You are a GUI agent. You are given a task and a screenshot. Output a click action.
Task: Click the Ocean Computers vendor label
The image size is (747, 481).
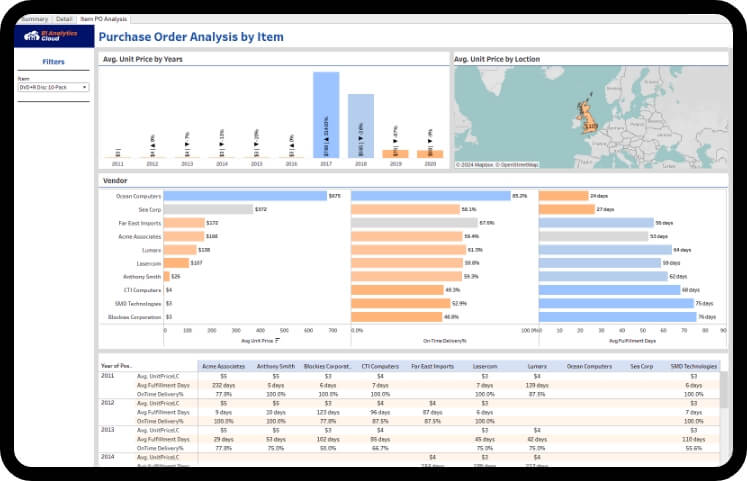pyautogui.click(x=138, y=196)
